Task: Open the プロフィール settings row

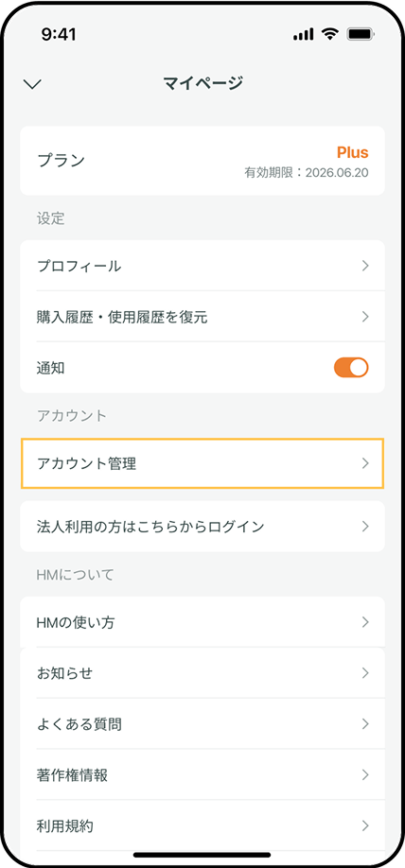Action: coord(202,266)
